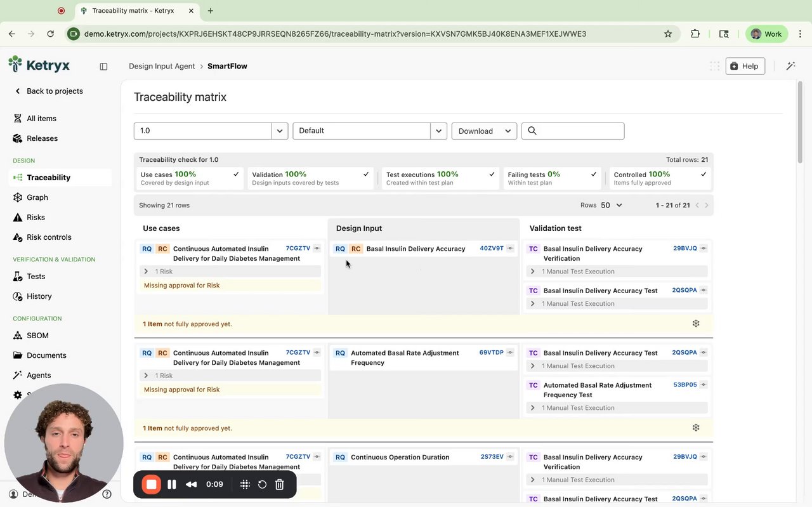This screenshot has height=507, width=812.
Task: Delete the recording with trash icon
Action: point(279,484)
